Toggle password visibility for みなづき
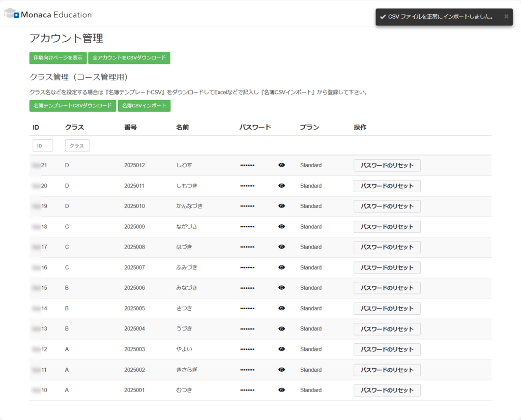This screenshot has width=521, height=420. (x=281, y=287)
